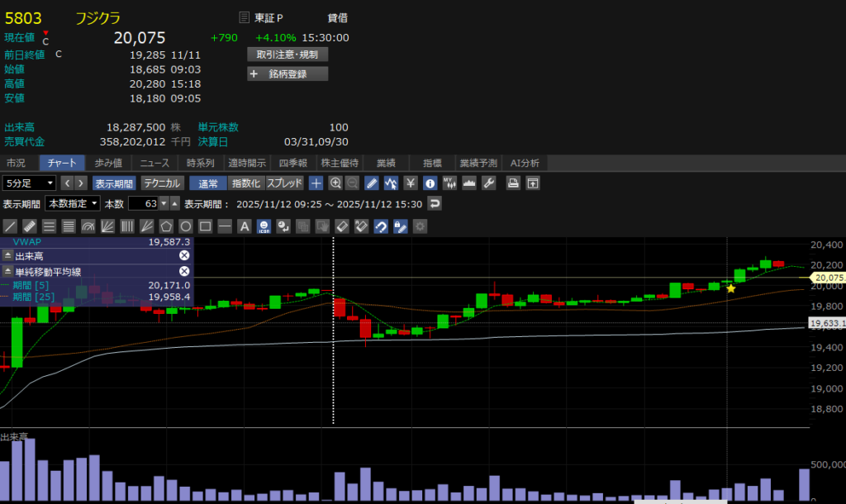Select the text annotation 'A' tool
The width and height of the screenshot is (846, 504).
[245, 226]
